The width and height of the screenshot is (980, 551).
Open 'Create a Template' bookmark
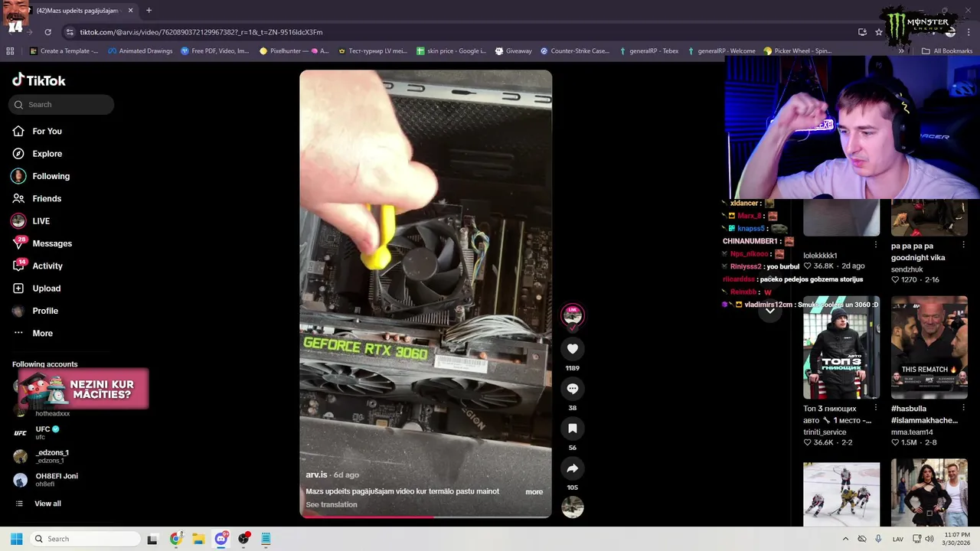point(64,51)
